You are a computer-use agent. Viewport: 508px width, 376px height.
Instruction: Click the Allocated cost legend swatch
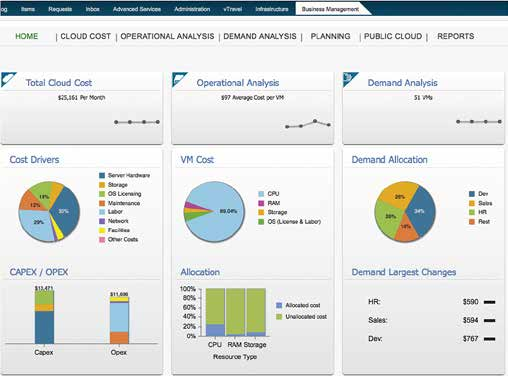pos(279,305)
